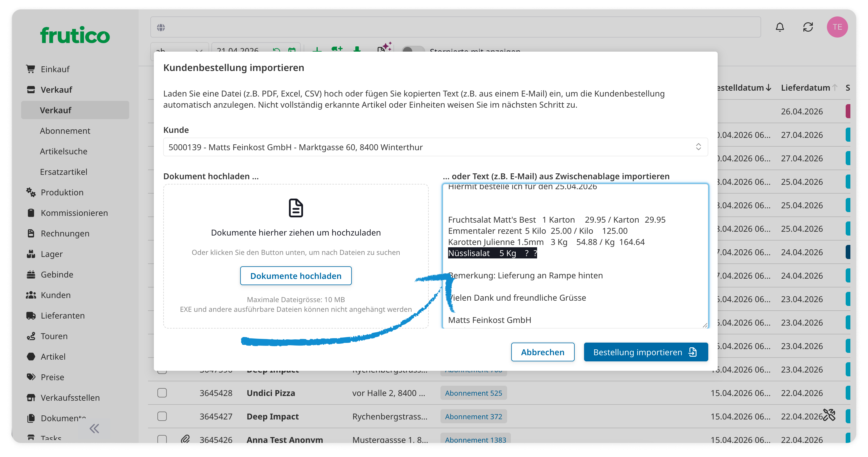The width and height of the screenshot is (868, 457).
Task: Click the 26.04.2026 Lieferdatum cell
Action: click(802, 111)
